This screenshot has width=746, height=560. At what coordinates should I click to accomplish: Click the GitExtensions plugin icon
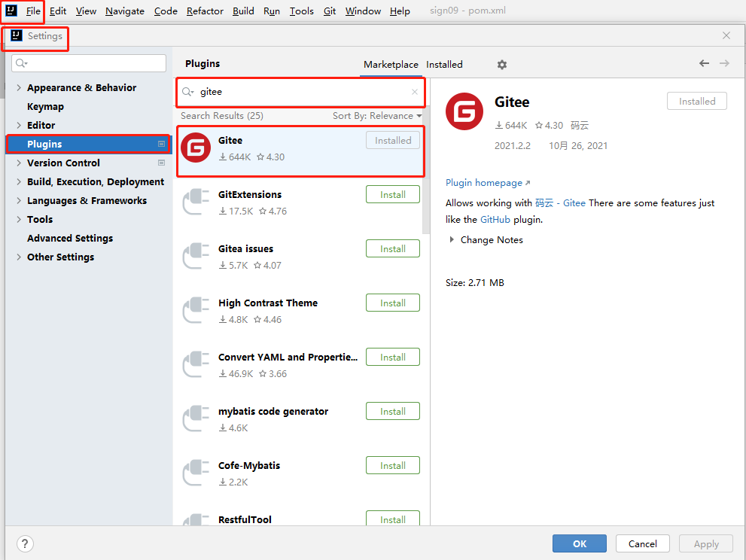tap(196, 202)
